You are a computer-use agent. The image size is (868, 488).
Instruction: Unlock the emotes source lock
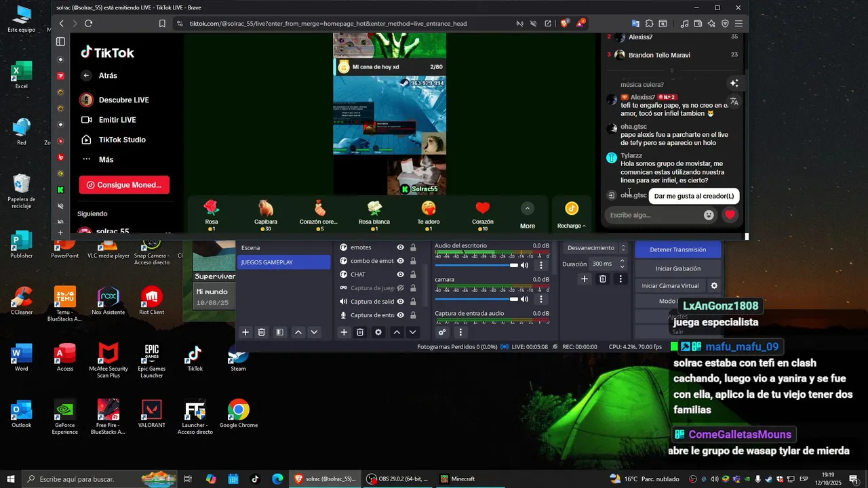(413, 247)
